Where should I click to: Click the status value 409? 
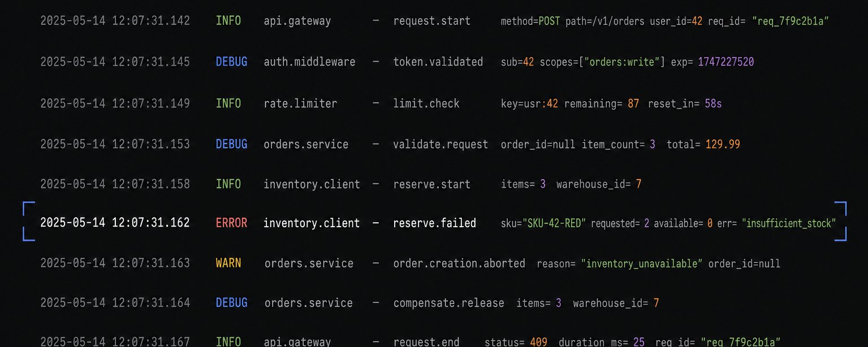pos(539,342)
